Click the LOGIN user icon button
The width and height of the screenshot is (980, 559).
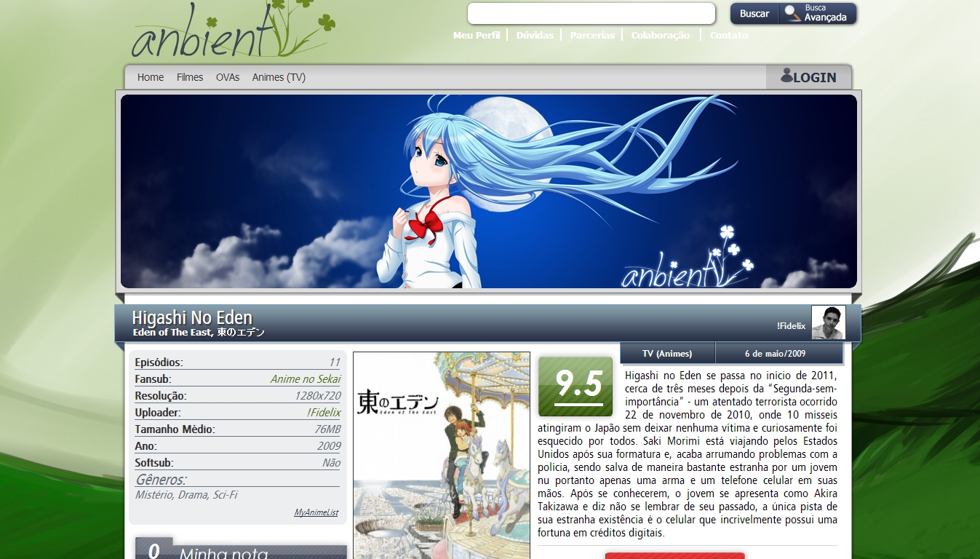(x=808, y=76)
